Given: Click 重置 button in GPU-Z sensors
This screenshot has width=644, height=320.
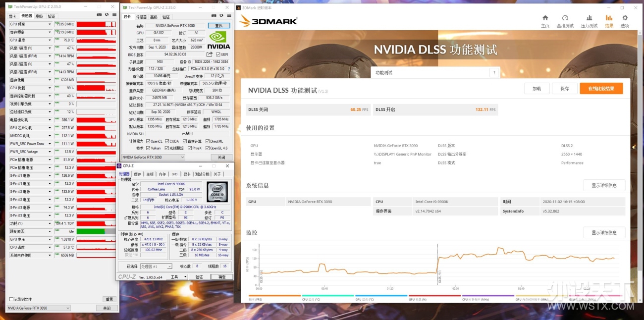Looking at the screenshot, I should pyautogui.click(x=109, y=299).
